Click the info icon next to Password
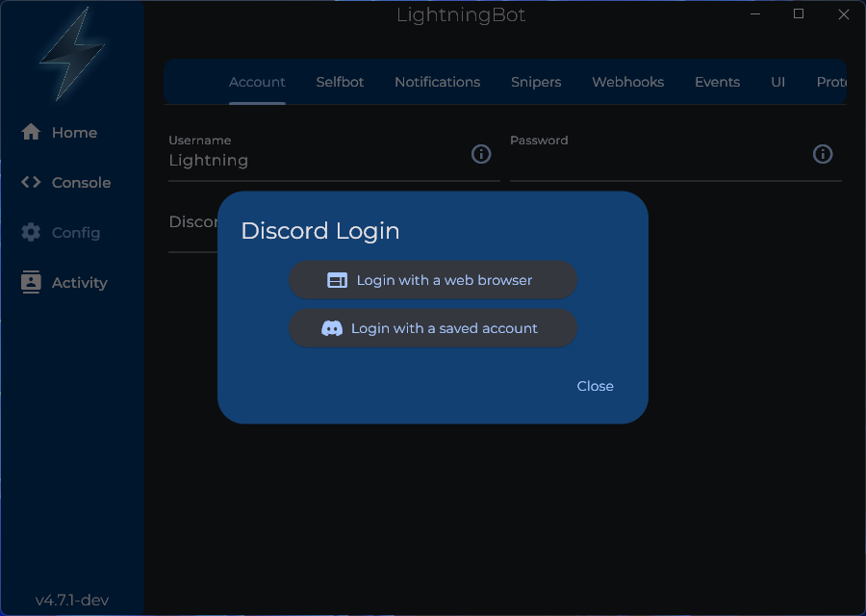This screenshot has height=616, width=866. pyautogui.click(x=823, y=154)
